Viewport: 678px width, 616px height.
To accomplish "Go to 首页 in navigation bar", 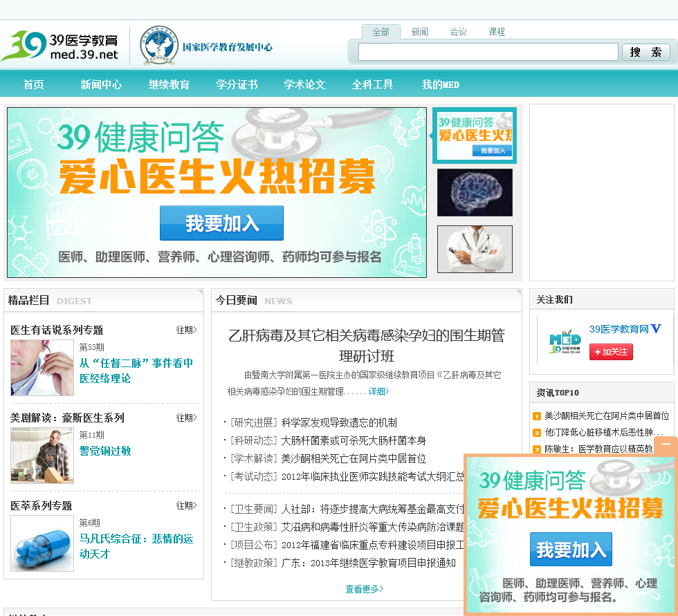I will pyautogui.click(x=33, y=84).
